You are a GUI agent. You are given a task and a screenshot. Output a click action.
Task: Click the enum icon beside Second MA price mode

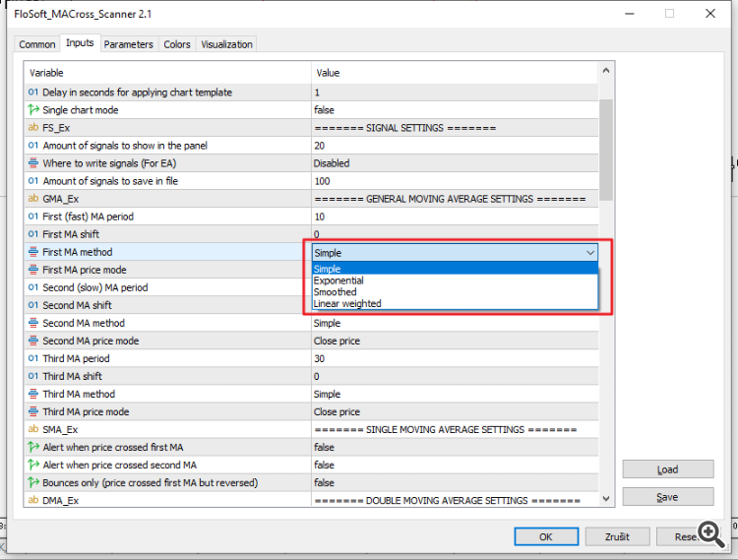point(32,341)
